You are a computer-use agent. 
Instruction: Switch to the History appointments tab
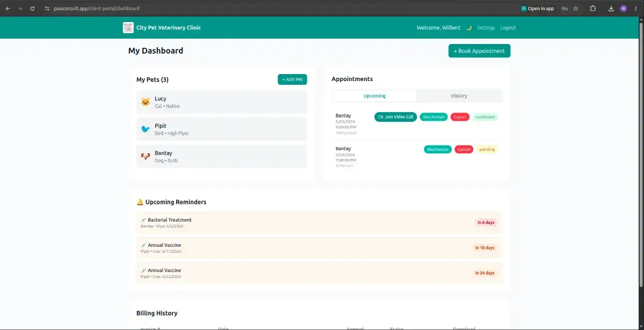coord(459,96)
